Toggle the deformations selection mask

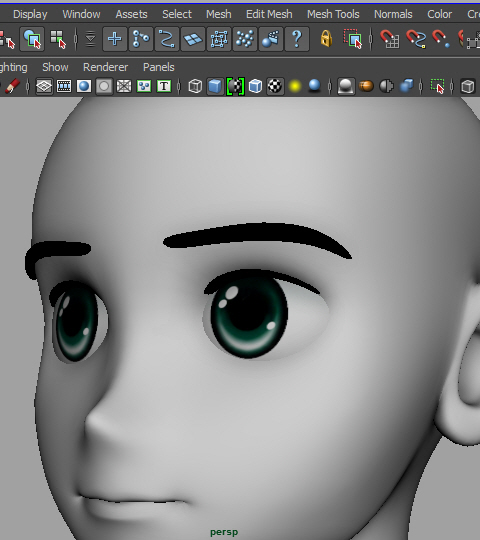[x=219, y=39]
